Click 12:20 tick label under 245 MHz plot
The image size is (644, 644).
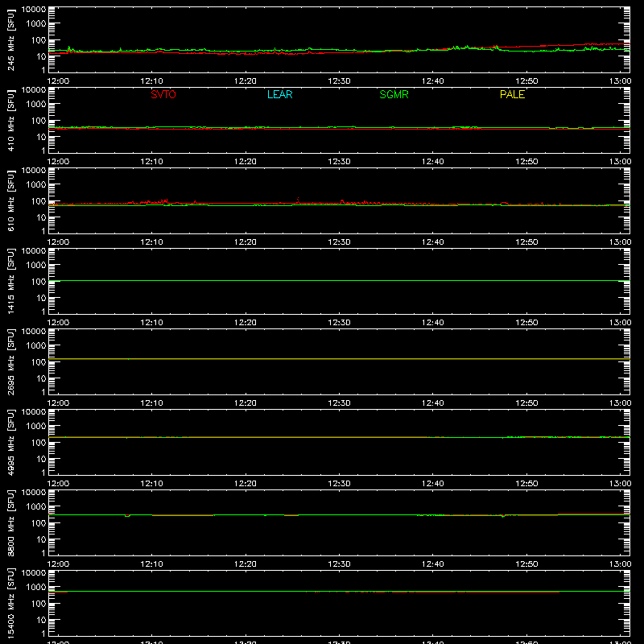click(x=246, y=81)
